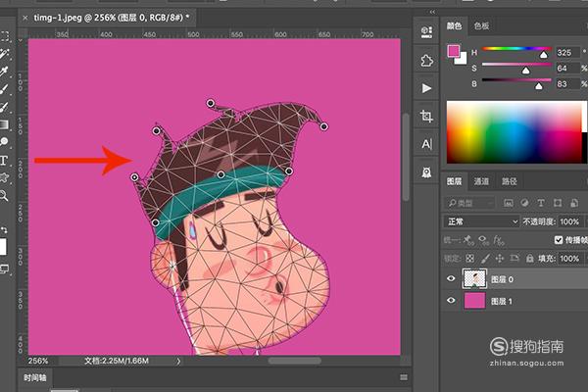Lock image pixels brush icon
588x392 pixels.
485,258
